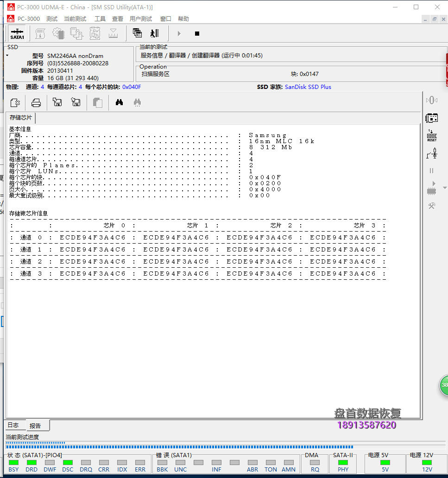Click the printer icon
Screen dimensions: 448x478
36,103
